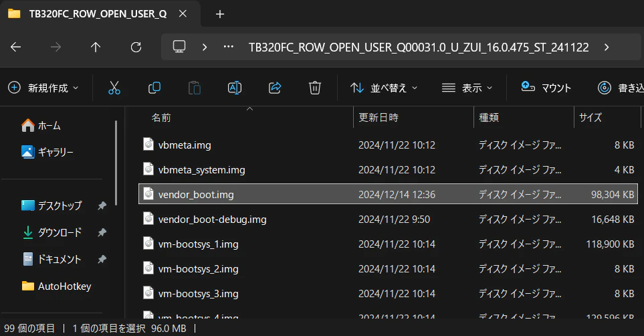Open the hidden path ellipsis menu

coord(228,47)
